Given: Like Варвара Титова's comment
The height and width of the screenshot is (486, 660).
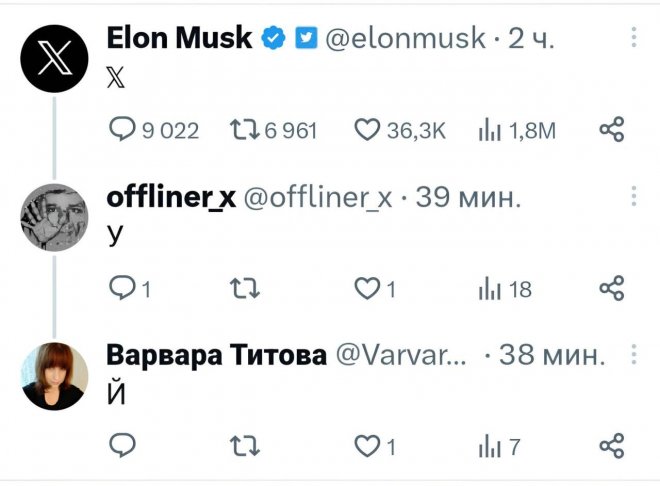Looking at the screenshot, I should click(368, 444).
